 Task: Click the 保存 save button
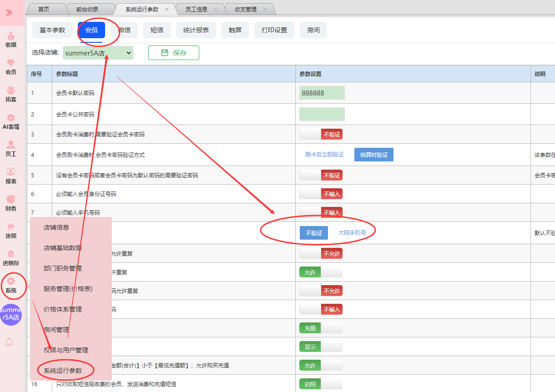[x=174, y=53]
